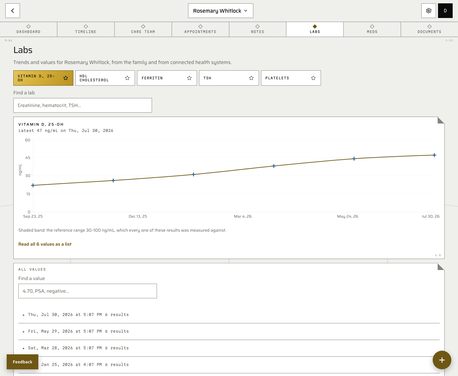The width and height of the screenshot is (458, 376).
Task: Open the Appointments tab
Action: tap(200, 29)
